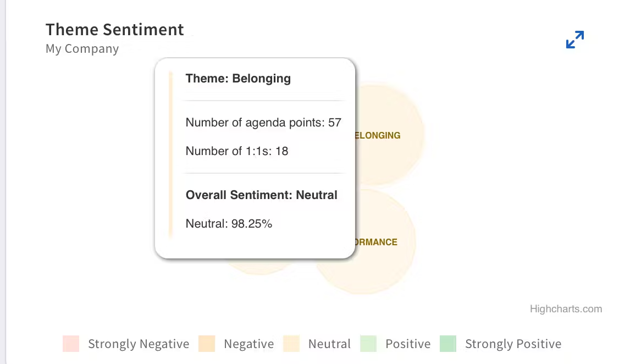The height and width of the screenshot is (364, 619).
Task: Select the Belonging theme bubble
Action: point(389,135)
